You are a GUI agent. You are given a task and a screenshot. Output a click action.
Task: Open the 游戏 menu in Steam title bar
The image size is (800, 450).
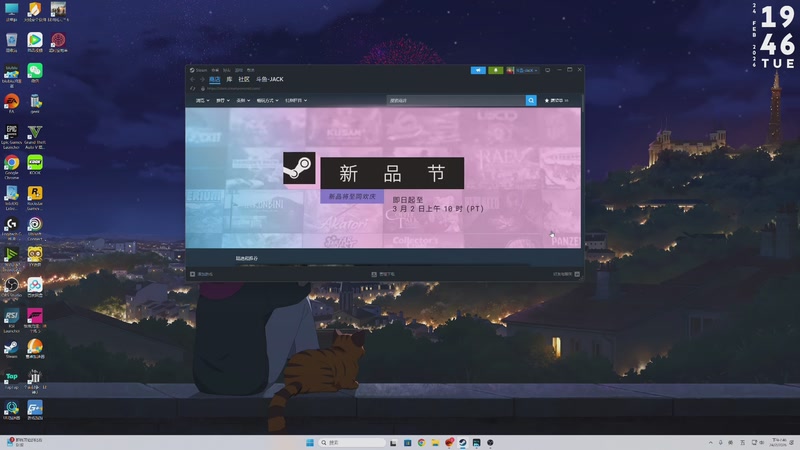click(x=239, y=70)
